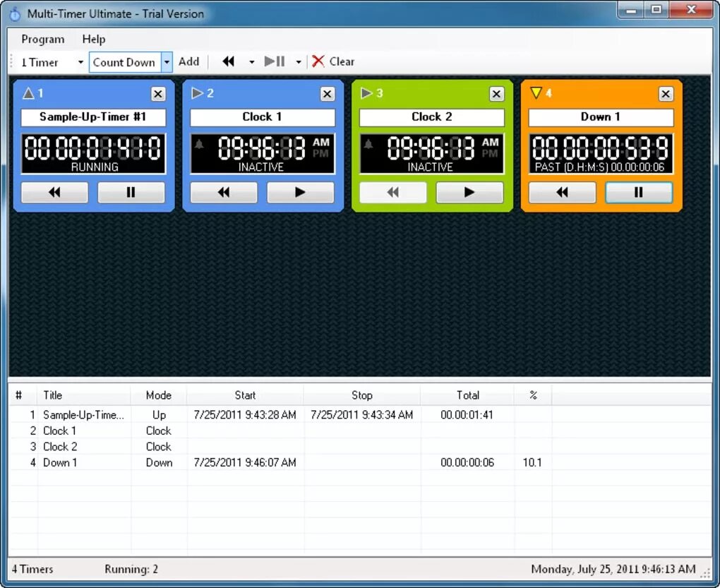Sort by the # column header
The image size is (720, 588).
point(23,395)
